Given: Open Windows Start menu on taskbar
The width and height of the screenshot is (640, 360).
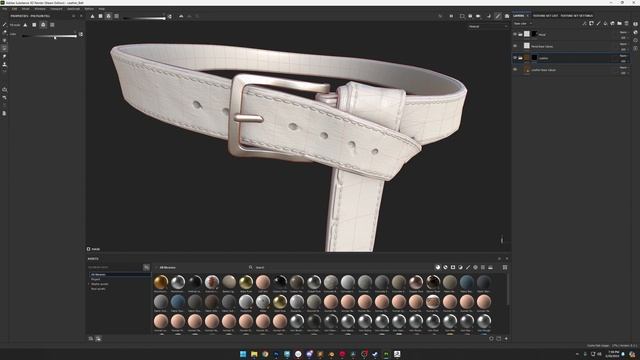Looking at the screenshot, I should click(x=243, y=354).
